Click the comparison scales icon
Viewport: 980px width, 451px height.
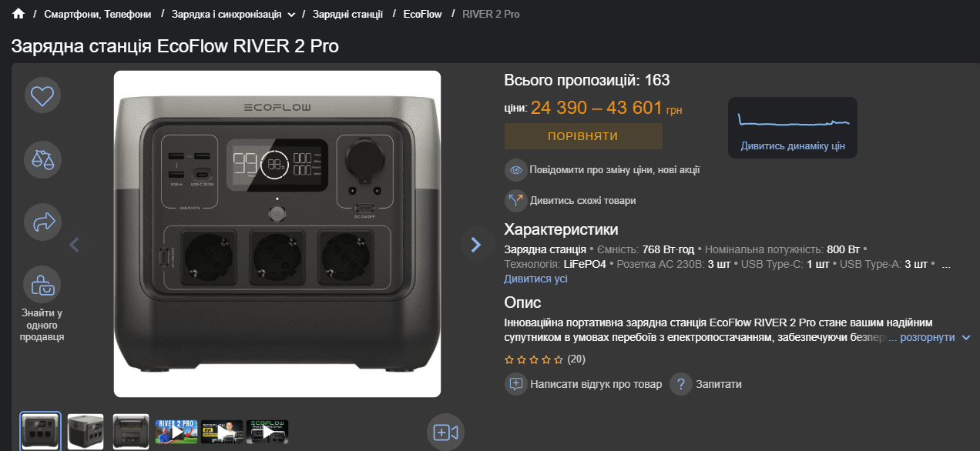pyautogui.click(x=42, y=159)
